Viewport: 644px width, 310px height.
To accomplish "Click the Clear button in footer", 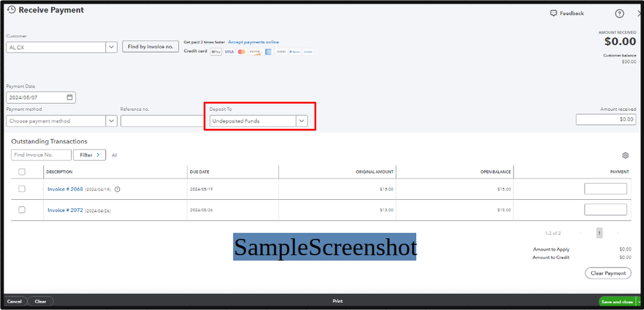I will tap(40, 302).
